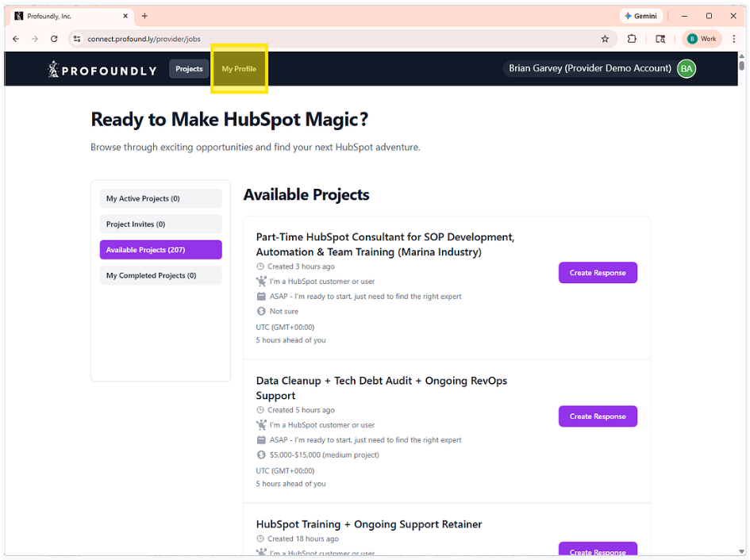Create Response for Marina Industry SOP project
Image resolution: width=750 pixels, height=560 pixels.
pyautogui.click(x=598, y=273)
